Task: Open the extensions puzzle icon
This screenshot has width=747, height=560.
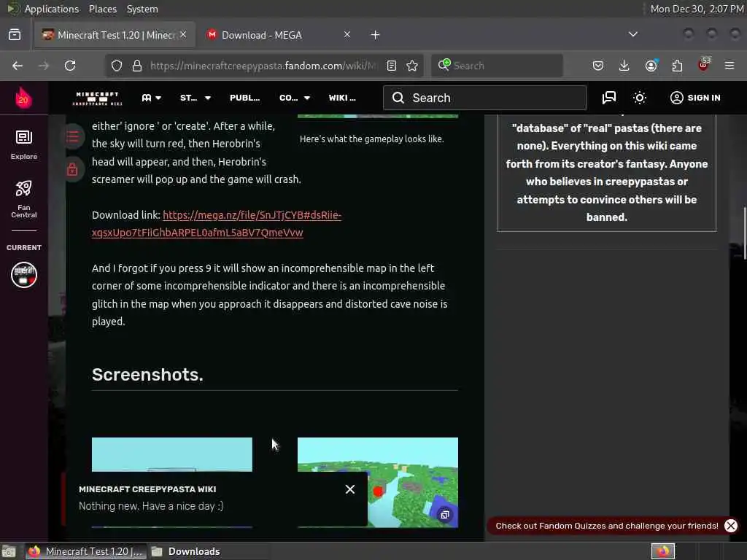Action: pos(677,66)
